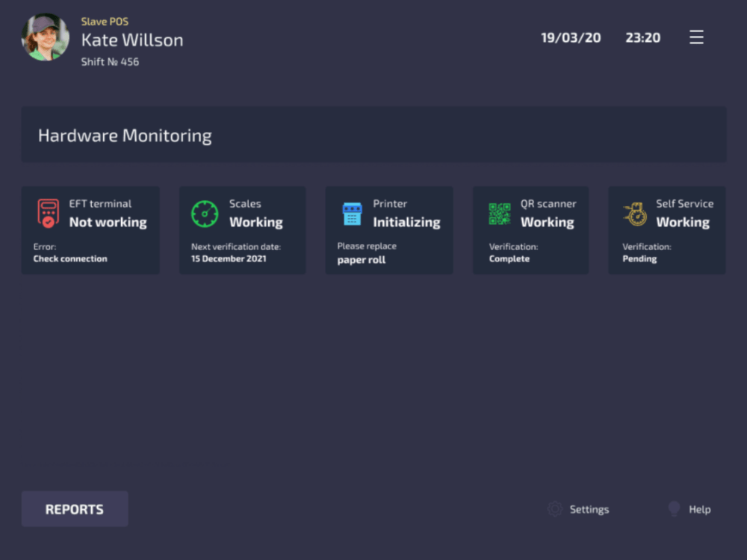This screenshot has height=560, width=747.
Task: Click Self Service 'Pending' verification text
Action: pos(640,258)
